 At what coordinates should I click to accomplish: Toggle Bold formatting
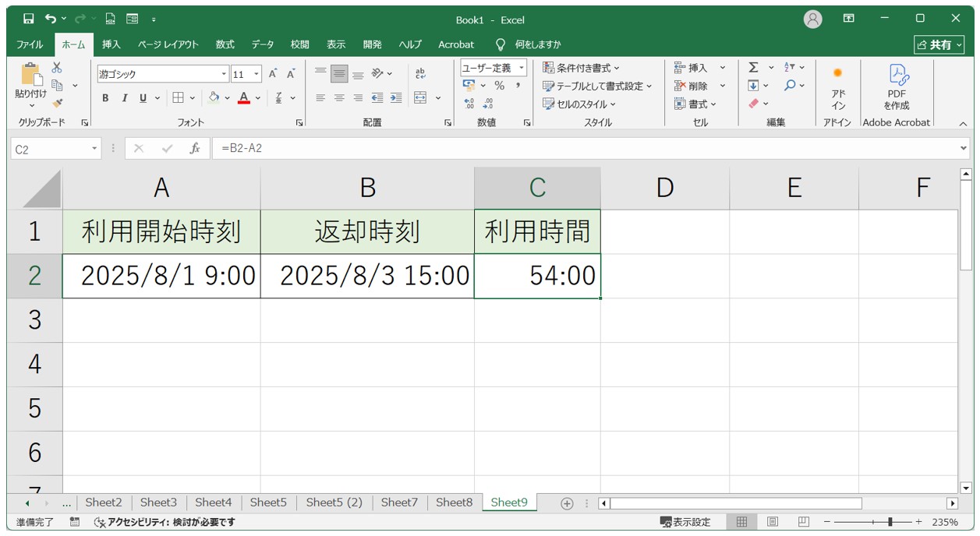click(x=105, y=98)
